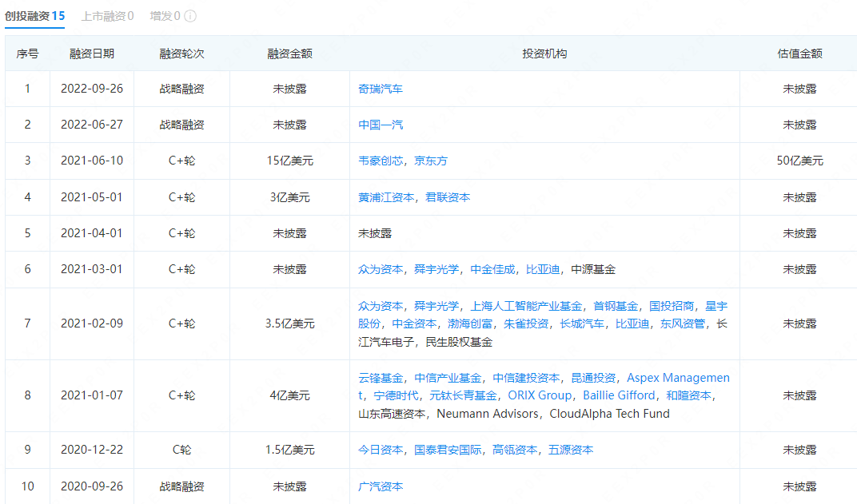The image size is (857, 504).
Task: Switch to the 创投融资 tab
Action: 34,16
